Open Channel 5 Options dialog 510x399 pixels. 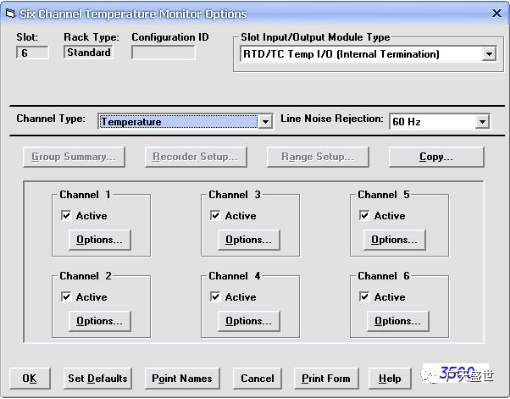point(394,240)
